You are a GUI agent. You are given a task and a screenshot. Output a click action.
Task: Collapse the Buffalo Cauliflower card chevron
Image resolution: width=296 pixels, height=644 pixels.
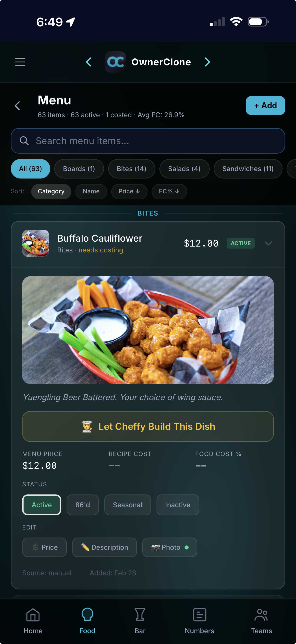[x=268, y=243]
